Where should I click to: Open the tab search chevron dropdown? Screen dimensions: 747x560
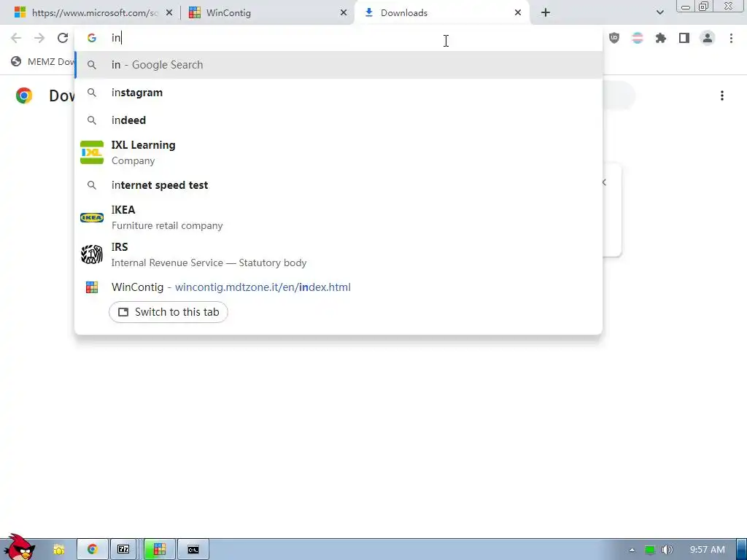(x=660, y=13)
